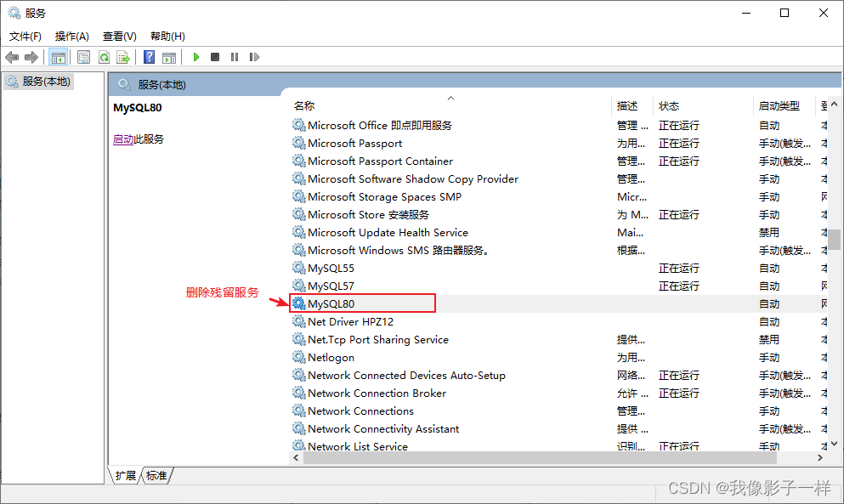Select Microsoft Office 即点即用服务 row

click(558, 125)
